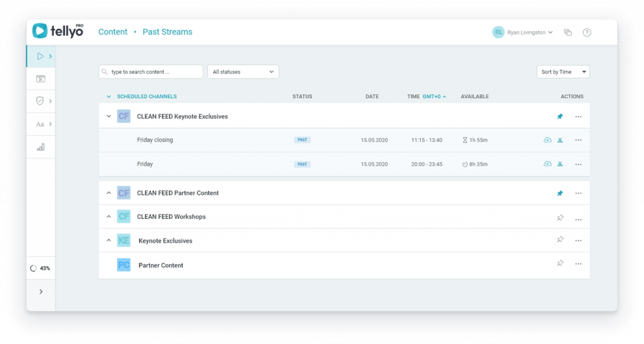This screenshot has width=644, height=344.
Task: Click the windows copy icon in header
Action: click(x=568, y=33)
